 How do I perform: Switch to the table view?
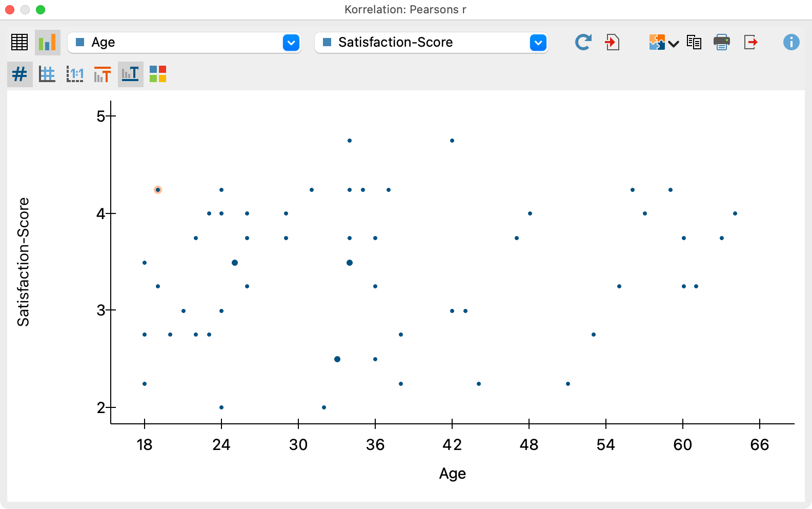click(19, 42)
